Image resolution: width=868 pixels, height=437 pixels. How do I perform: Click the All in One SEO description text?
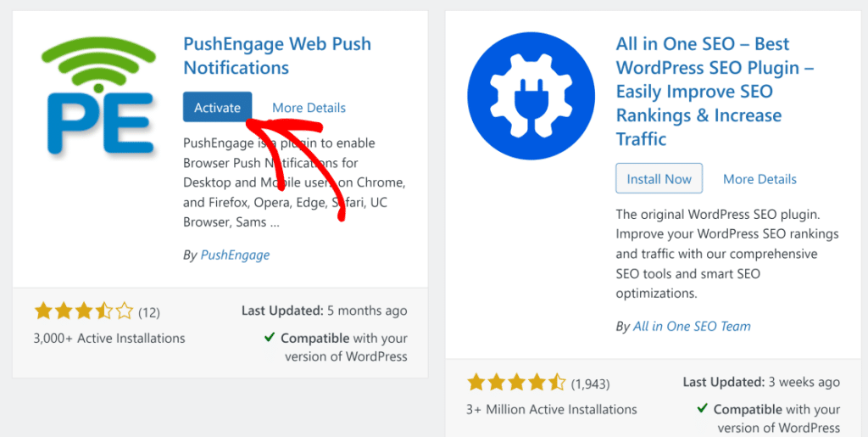coord(726,254)
